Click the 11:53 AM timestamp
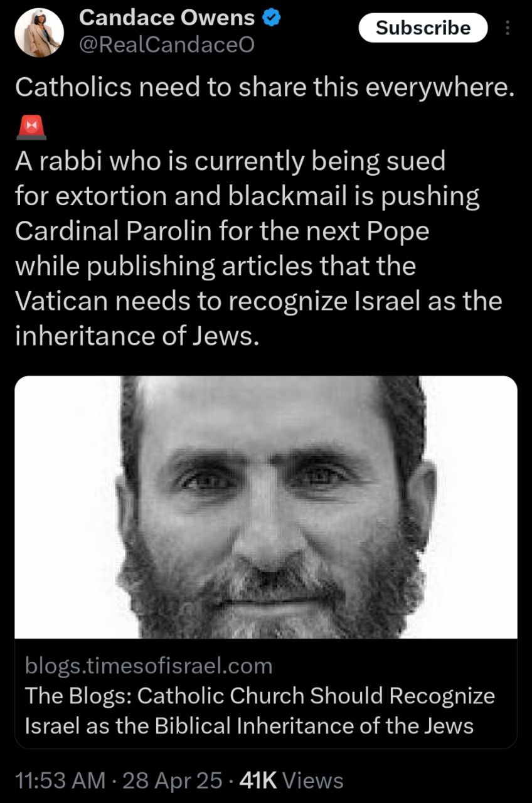This screenshot has height=803, width=532. 60,780
